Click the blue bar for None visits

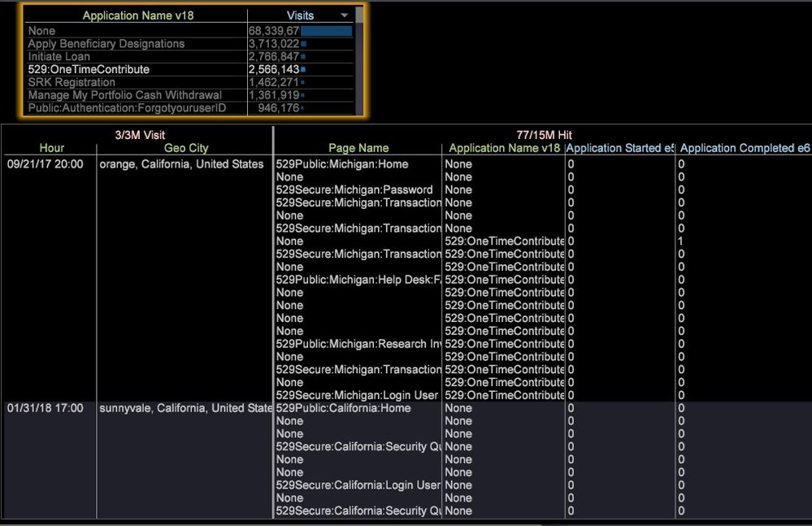327,31
